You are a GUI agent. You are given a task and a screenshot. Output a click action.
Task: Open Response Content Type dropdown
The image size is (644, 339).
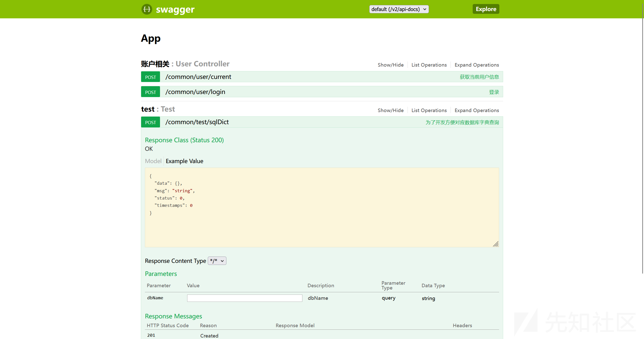click(217, 261)
